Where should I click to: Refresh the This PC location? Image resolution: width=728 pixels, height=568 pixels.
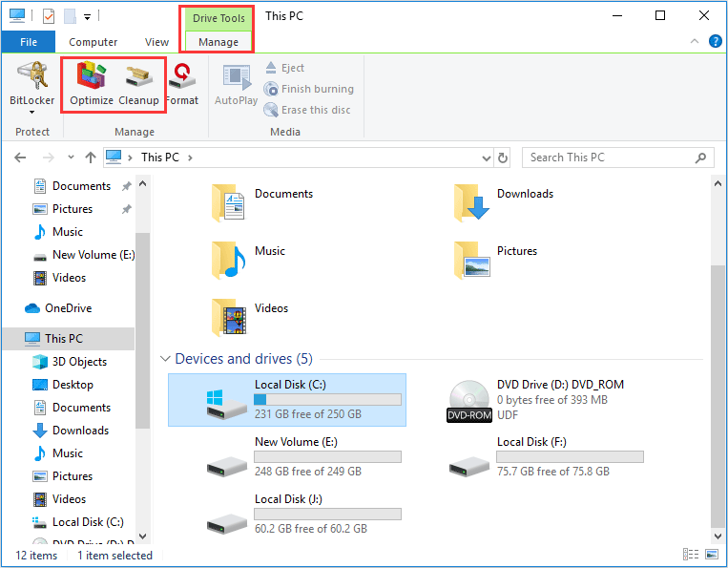click(x=503, y=158)
